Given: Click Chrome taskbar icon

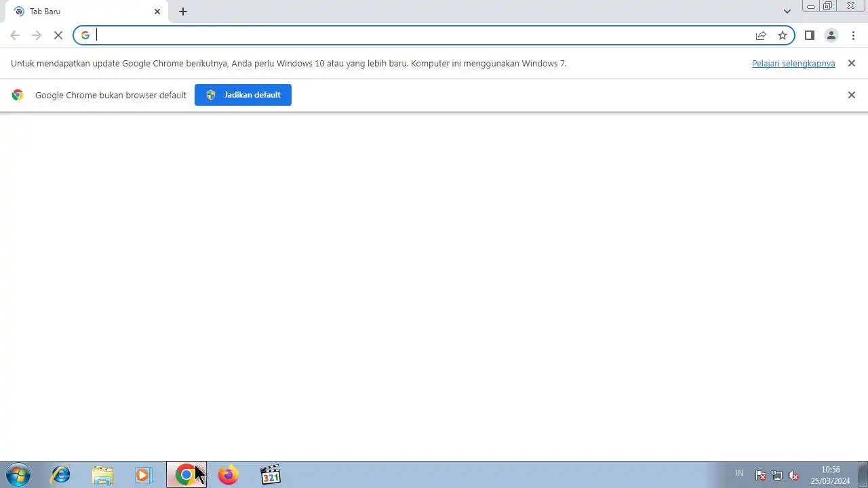Looking at the screenshot, I should click(x=186, y=475).
